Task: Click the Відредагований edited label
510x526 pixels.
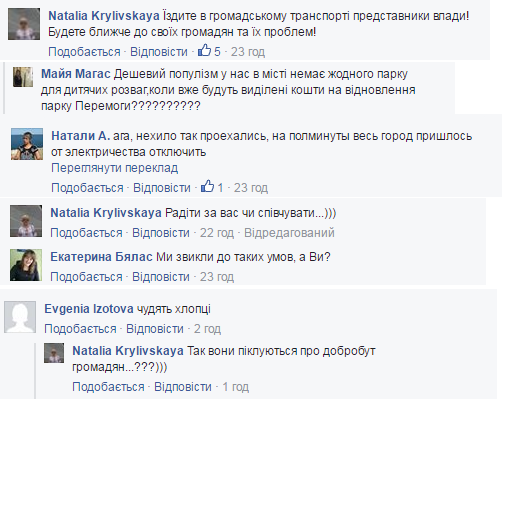Action: pyautogui.click(x=289, y=233)
